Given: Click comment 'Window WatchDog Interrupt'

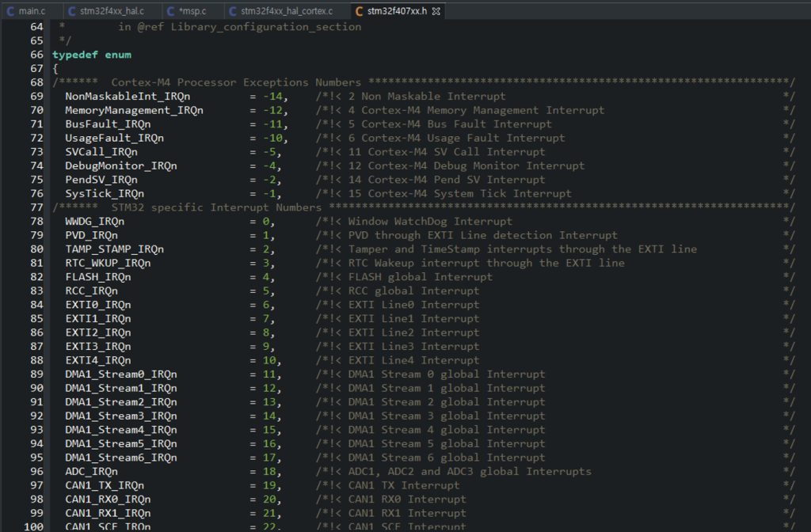Looking at the screenshot, I should 430,222.
